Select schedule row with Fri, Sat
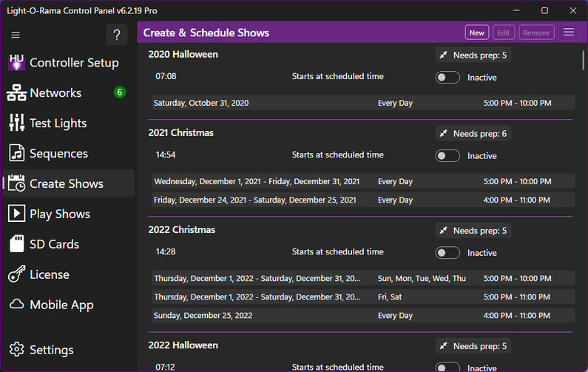The height and width of the screenshot is (372, 588). pyautogui.click(x=363, y=297)
